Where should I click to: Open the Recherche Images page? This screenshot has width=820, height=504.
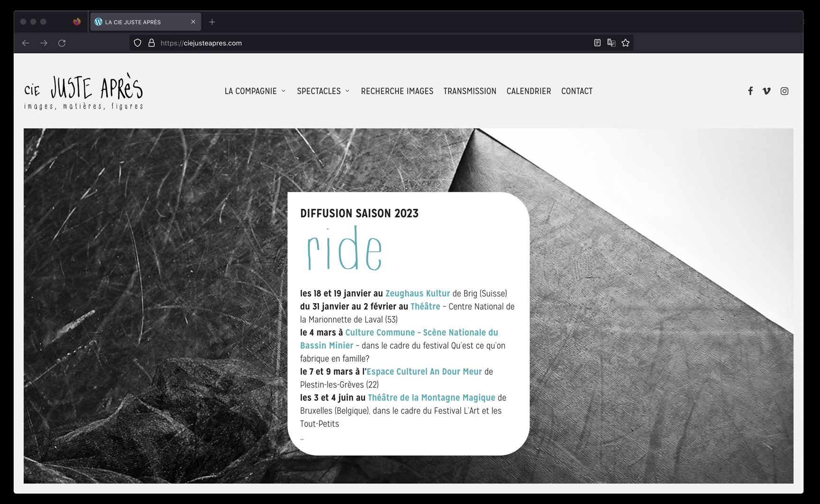(x=397, y=91)
